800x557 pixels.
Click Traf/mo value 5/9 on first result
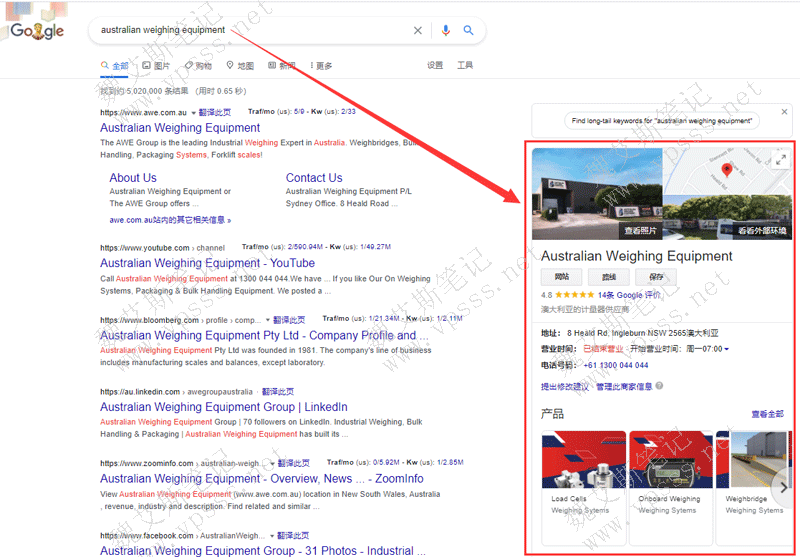pyautogui.click(x=299, y=111)
